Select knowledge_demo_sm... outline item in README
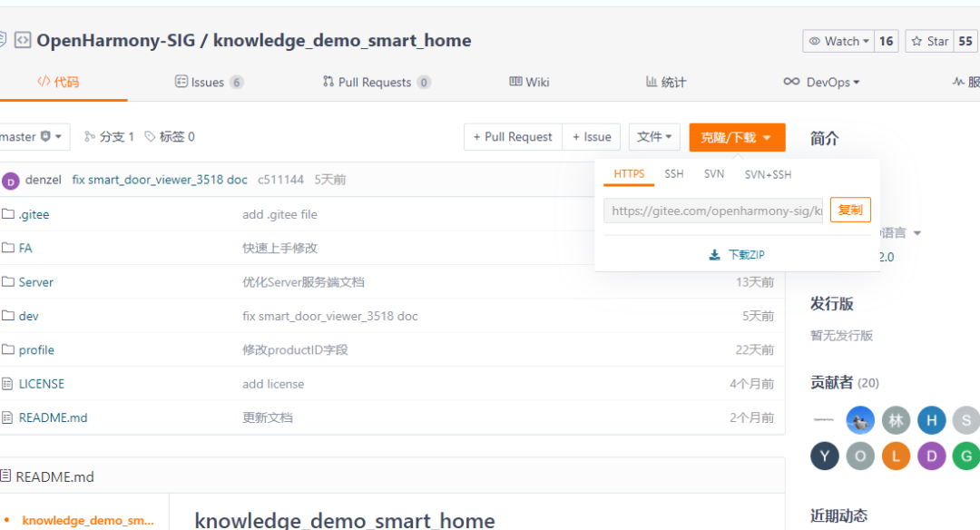Image resolution: width=980 pixels, height=530 pixels. pos(88,520)
